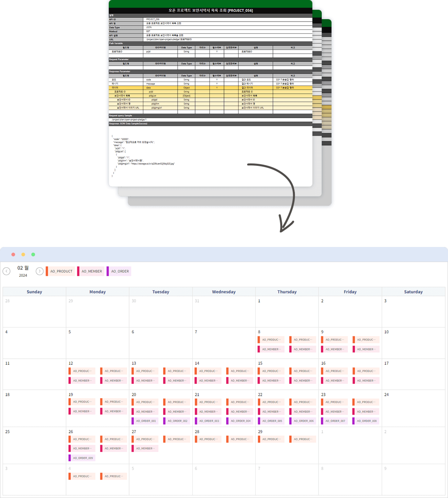
Task: Select the Saturday column header
Action: point(413,292)
